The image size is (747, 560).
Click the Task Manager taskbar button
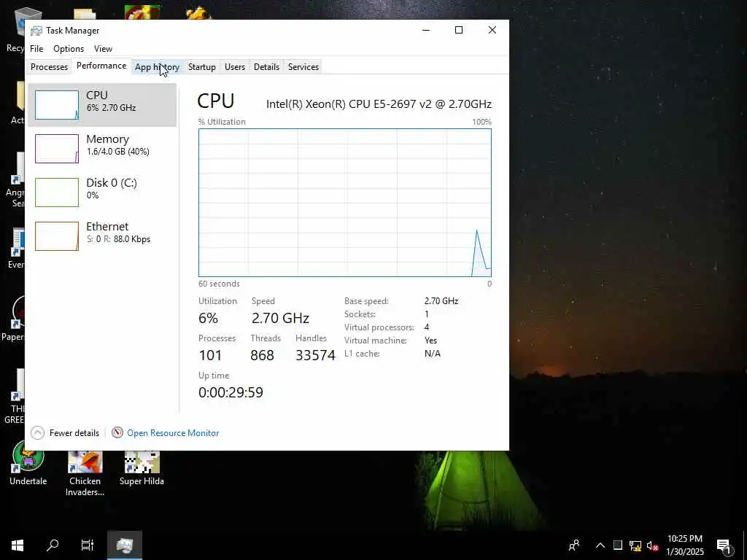pyautogui.click(x=124, y=545)
